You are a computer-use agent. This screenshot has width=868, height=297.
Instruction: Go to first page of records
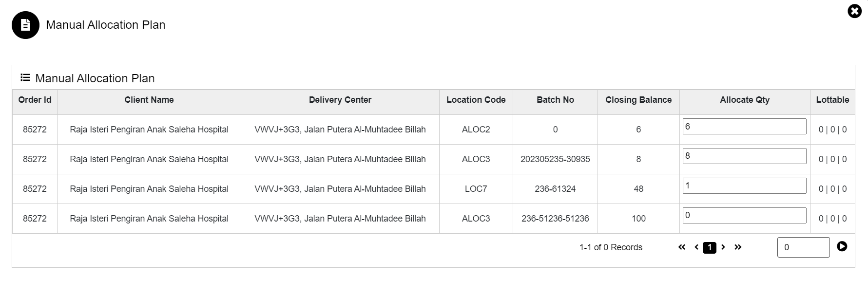click(x=682, y=247)
